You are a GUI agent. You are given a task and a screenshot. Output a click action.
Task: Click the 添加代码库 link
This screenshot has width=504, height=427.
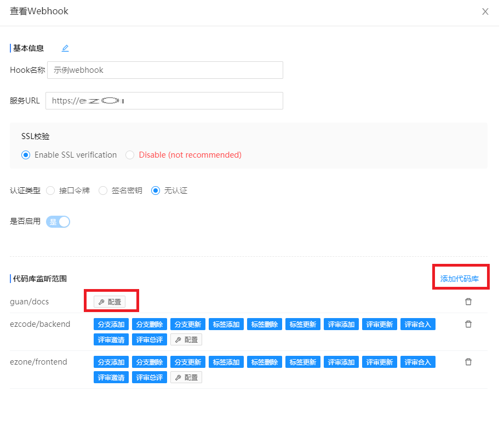pyautogui.click(x=460, y=276)
